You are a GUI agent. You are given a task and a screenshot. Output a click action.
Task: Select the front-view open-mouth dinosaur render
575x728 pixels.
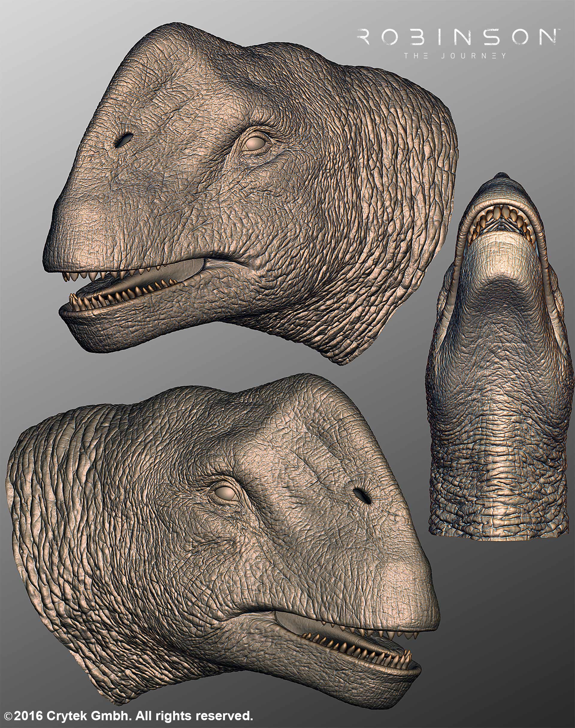(500, 356)
